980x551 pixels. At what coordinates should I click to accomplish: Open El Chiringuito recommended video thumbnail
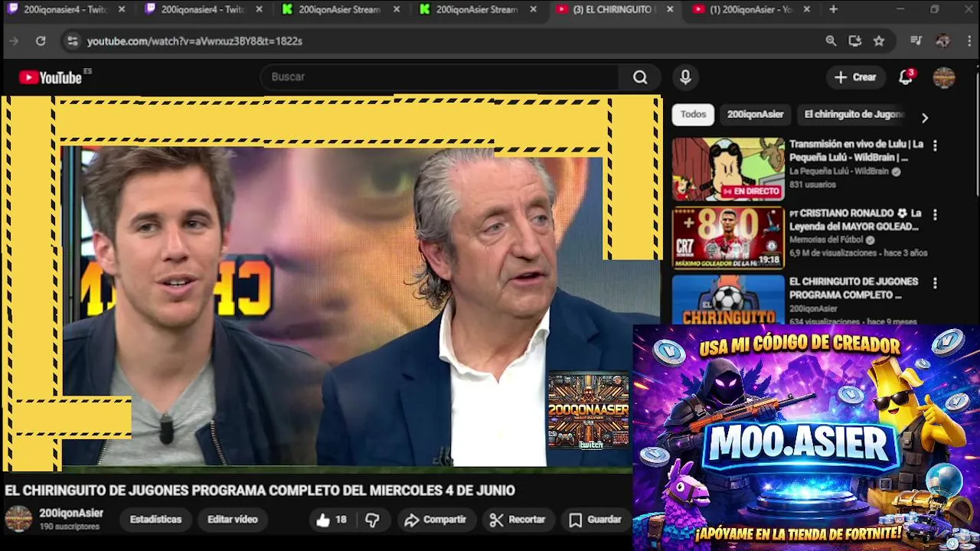(728, 300)
